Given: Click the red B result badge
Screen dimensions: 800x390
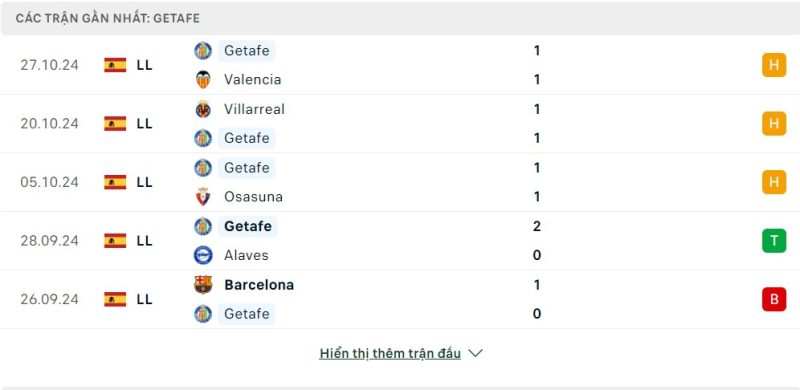Looking at the screenshot, I should tap(774, 299).
